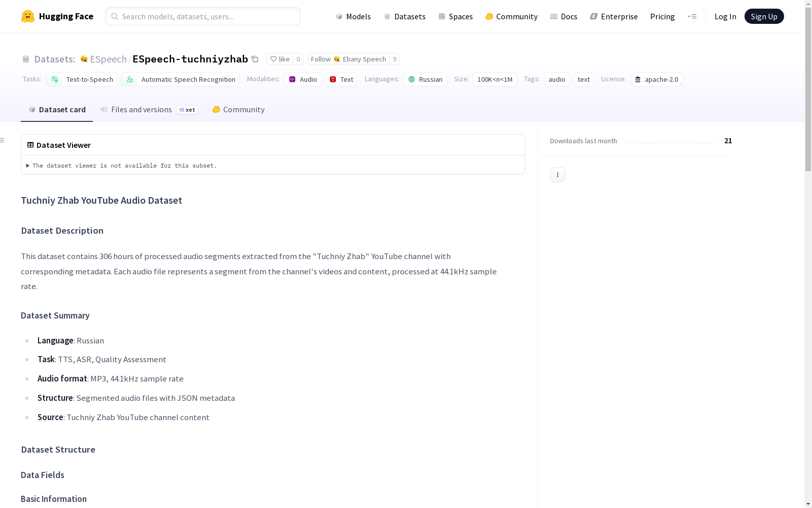Open the more options menu below downloads

pos(558,175)
